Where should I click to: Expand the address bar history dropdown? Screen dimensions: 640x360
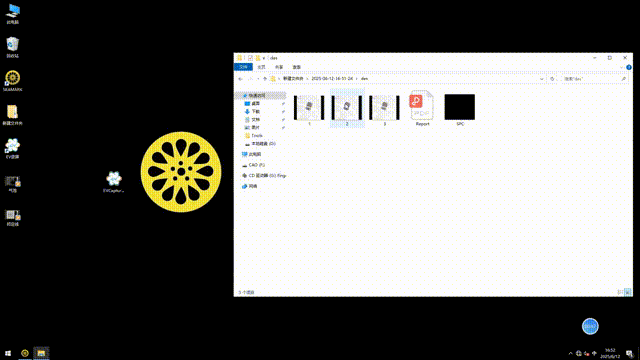click(x=542, y=79)
